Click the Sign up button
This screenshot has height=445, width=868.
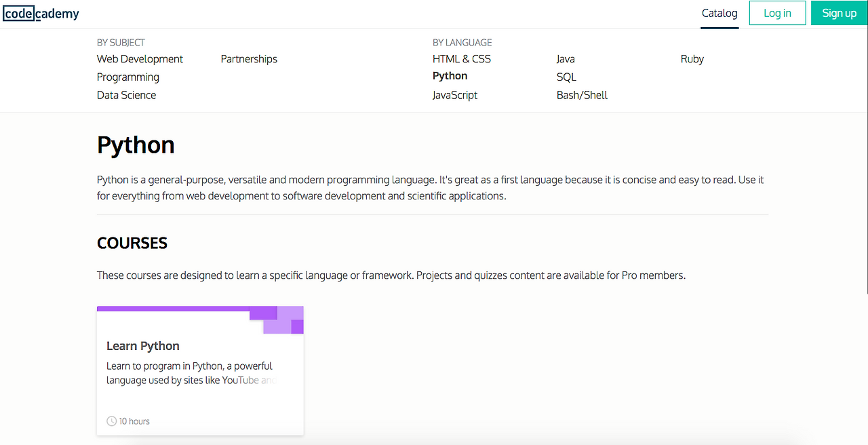pos(839,13)
